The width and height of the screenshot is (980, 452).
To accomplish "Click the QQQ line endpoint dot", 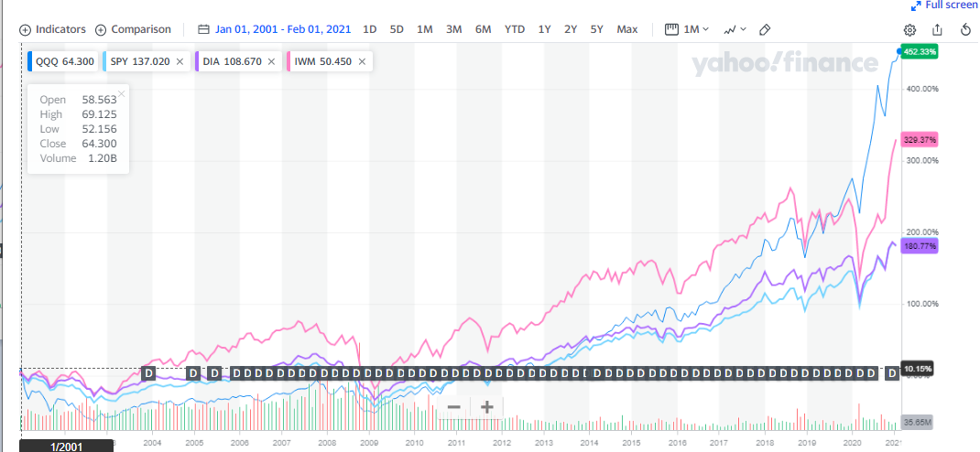I will coord(900,51).
